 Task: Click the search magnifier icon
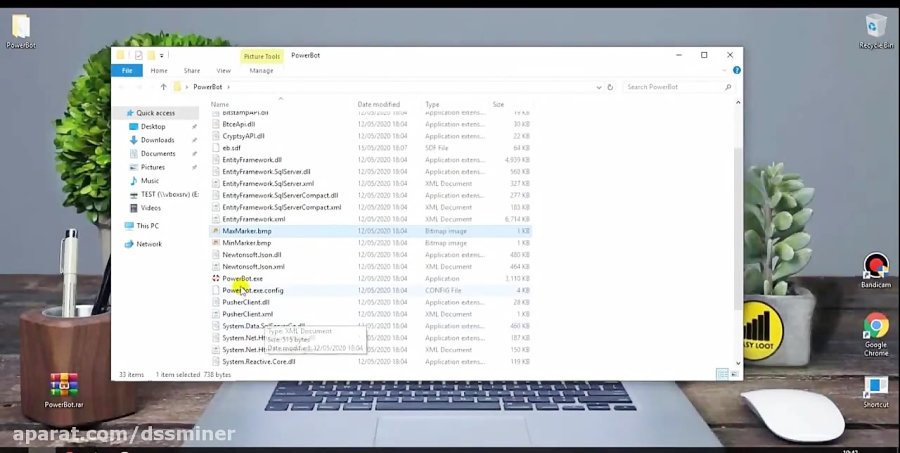tap(728, 87)
